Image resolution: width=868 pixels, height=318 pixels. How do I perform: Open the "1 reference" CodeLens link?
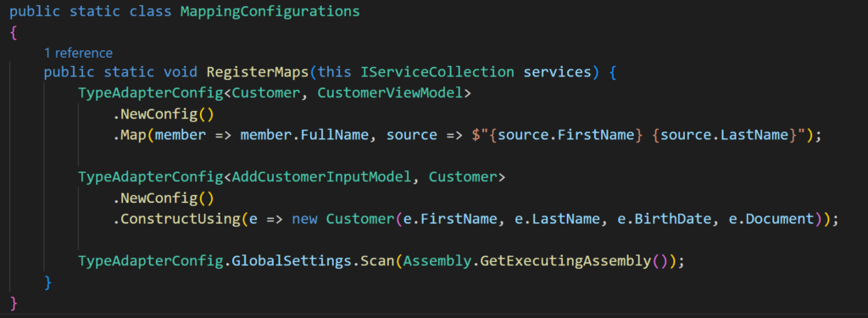point(78,53)
